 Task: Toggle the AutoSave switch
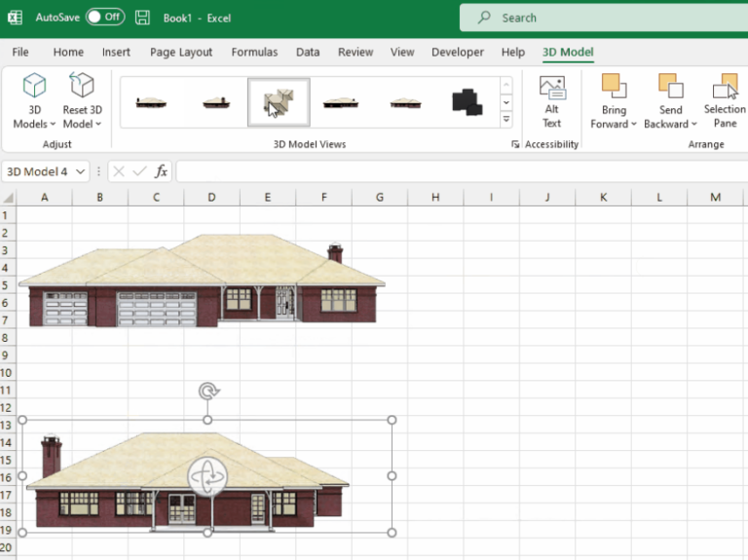pos(104,18)
